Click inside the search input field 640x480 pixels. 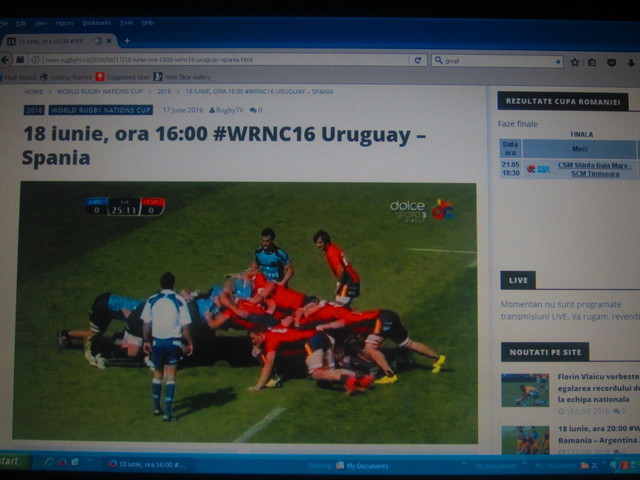[498, 61]
